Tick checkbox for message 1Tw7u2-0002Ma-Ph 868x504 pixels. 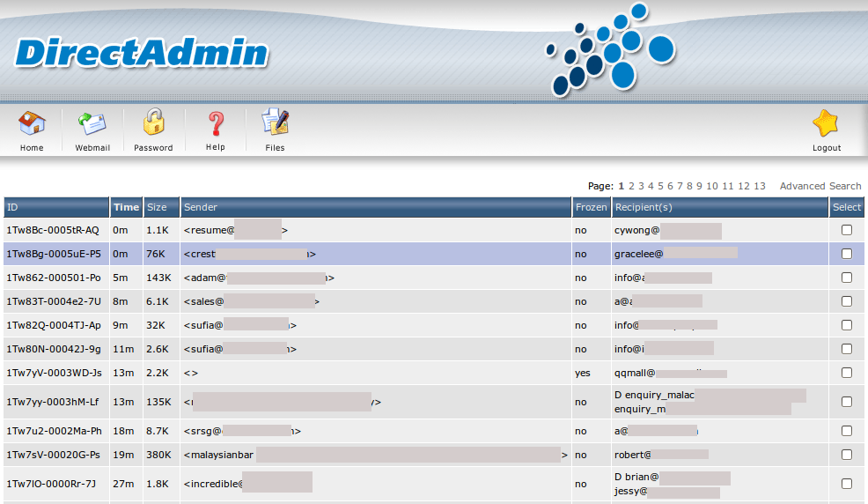click(x=846, y=431)
